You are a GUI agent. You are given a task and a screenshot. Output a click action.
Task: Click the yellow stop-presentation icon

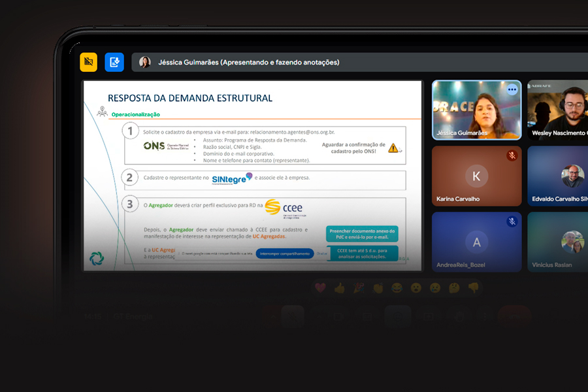click(x=88, y=62)
